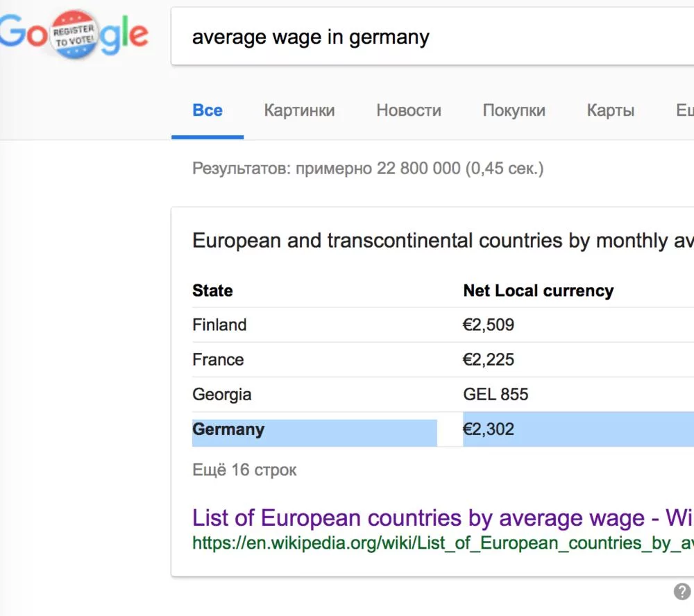Go to the 'Покупки' tab
Image resolution: width=694 pixels, height=616 pixels.
(514, 110)
